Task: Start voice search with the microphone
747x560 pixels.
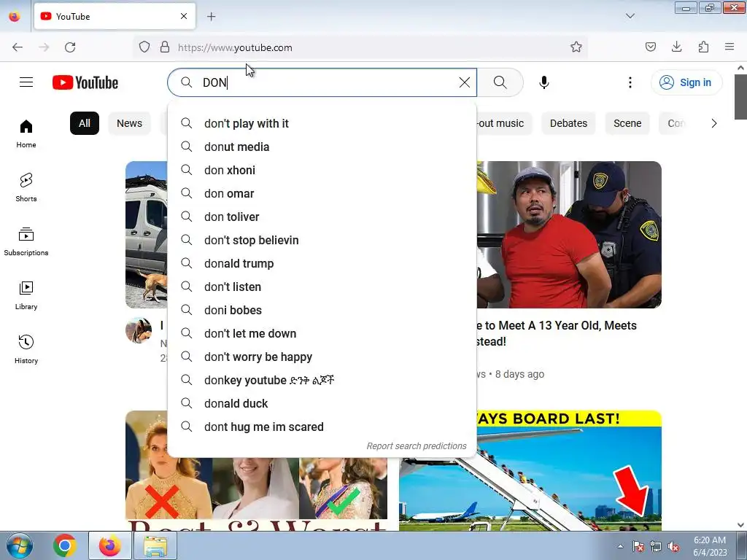Action: (x=544, y=82)
